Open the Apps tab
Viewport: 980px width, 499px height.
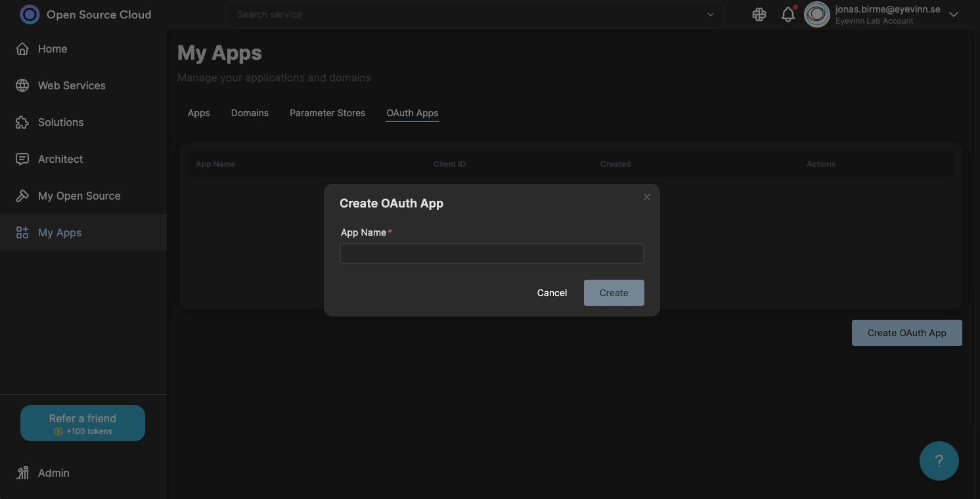click(x=198, y=113)
